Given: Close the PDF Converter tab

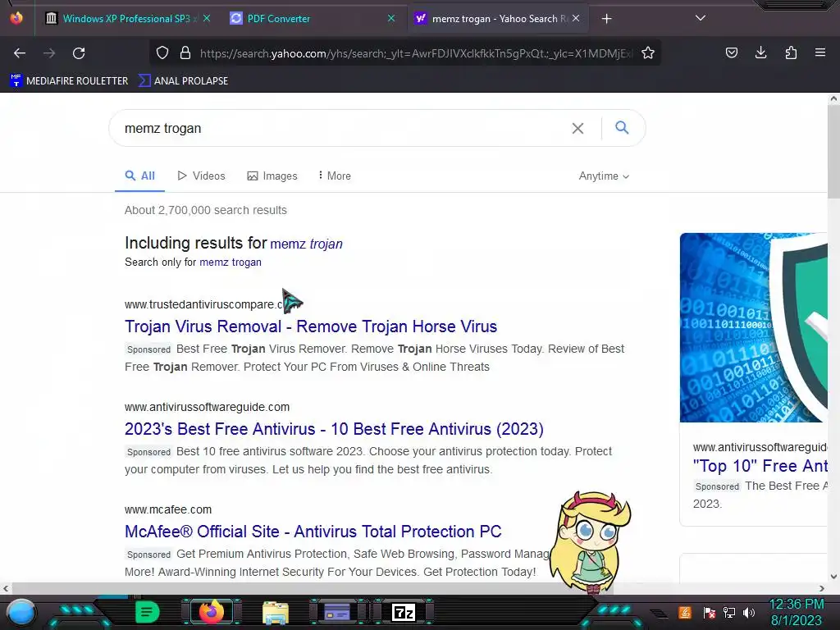Looking at the screenshot, I should point(391,18).
